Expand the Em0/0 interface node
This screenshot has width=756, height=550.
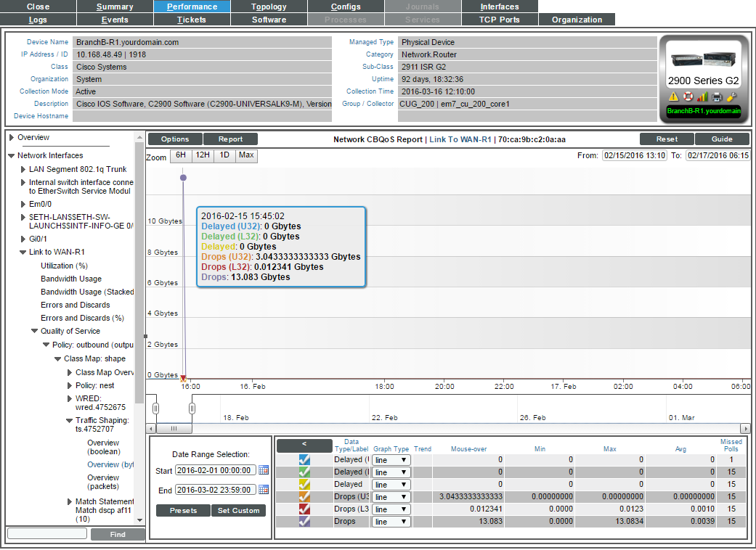click(x=23, y=204)
